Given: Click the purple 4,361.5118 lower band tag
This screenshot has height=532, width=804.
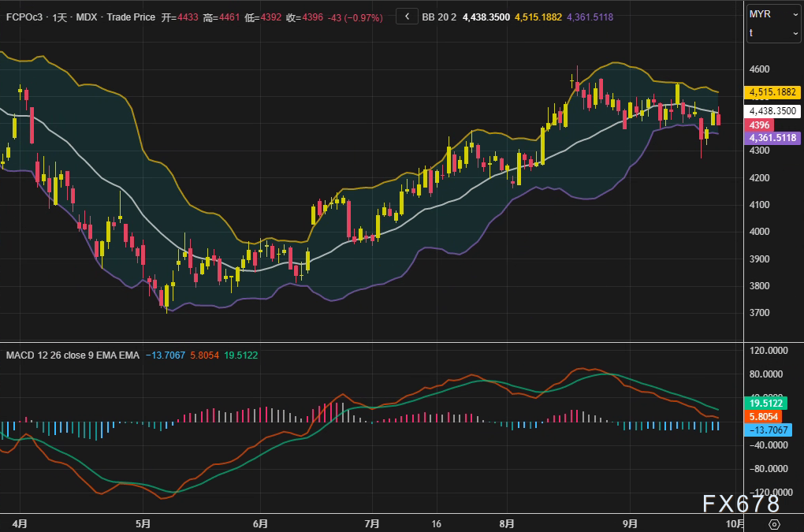Looking at the screenshot, I should (x=772, y=138).
